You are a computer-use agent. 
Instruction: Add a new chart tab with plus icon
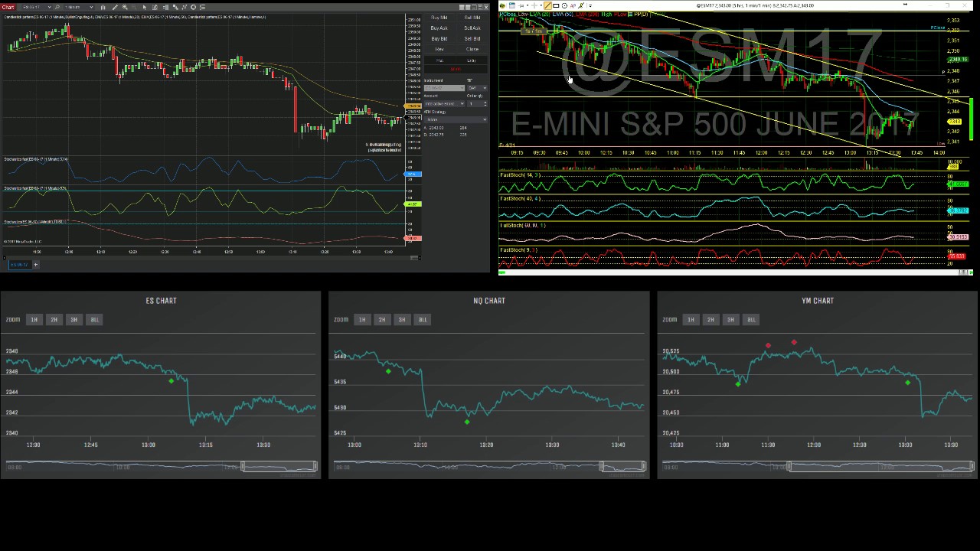click(x=36, y=265)
